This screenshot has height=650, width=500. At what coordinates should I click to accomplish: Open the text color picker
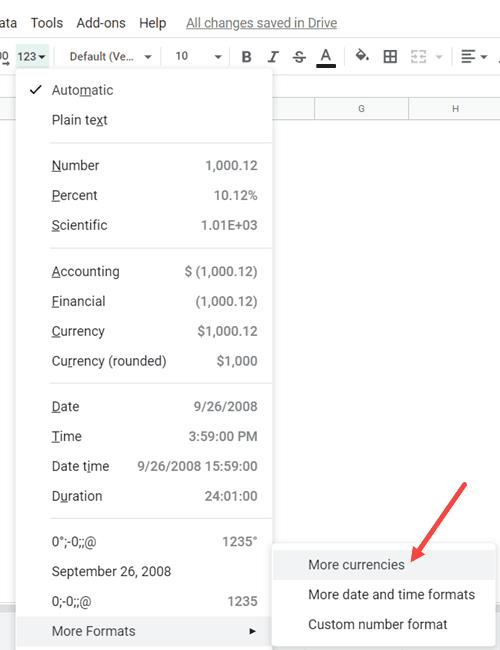pos(326,57)
